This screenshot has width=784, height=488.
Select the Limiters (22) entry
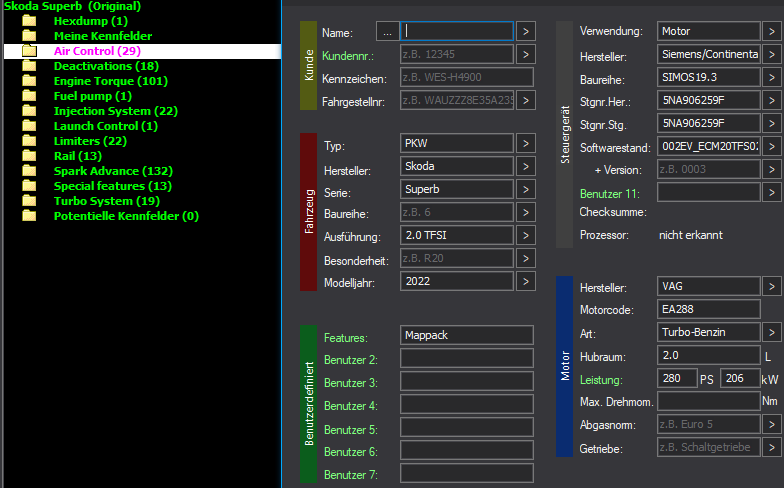(90, 141)
